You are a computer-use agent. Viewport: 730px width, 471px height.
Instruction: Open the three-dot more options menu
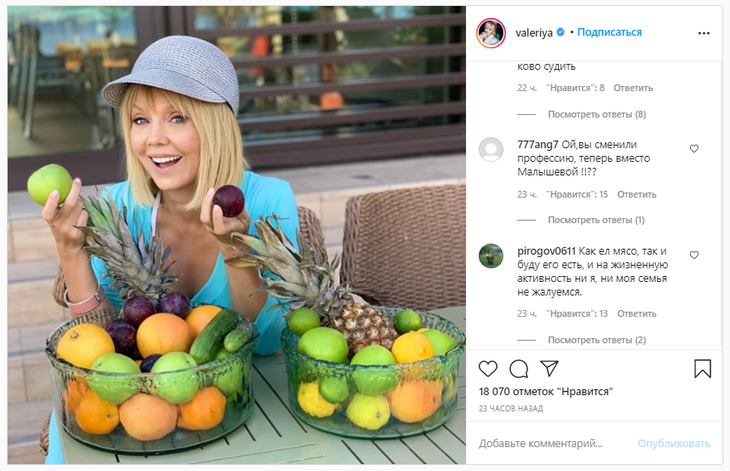click(703, 33)
